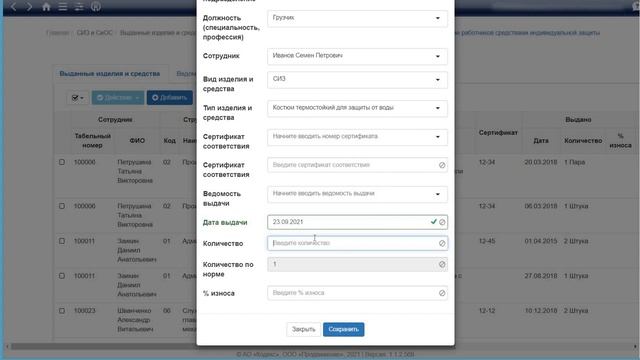Clear the Количество field icon
Screen dimensions: 640x360
tap(442, 243)
